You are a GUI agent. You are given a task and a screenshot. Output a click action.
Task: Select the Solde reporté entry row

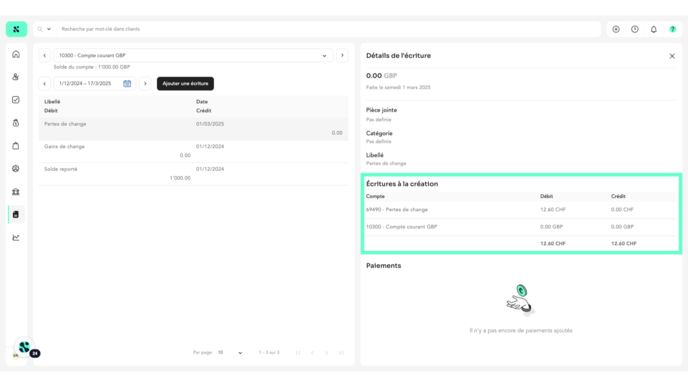[x=194, y=174]
